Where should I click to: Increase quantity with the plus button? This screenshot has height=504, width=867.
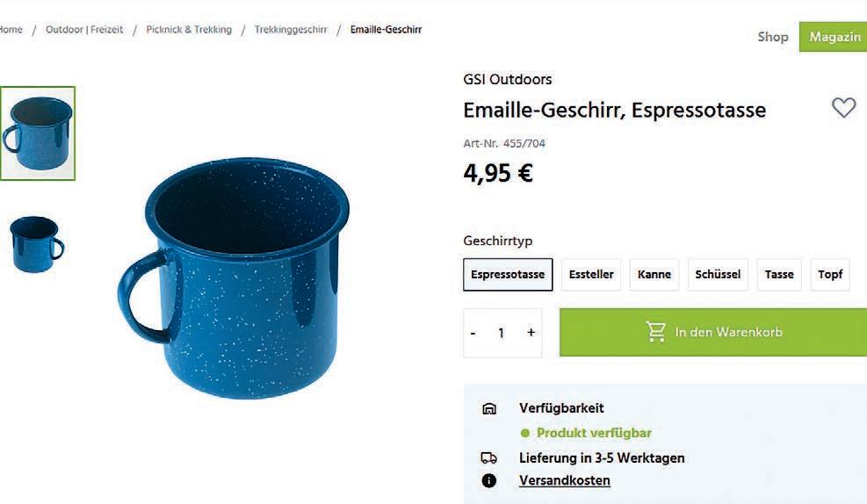coord(531,332)
